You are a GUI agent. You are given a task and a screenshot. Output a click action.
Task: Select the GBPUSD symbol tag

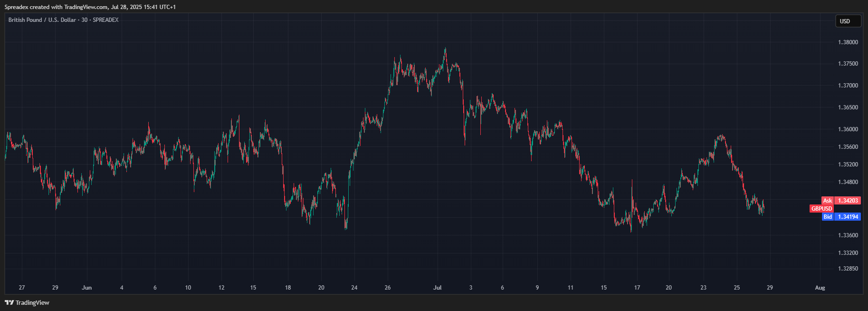(x=821, y=209)
